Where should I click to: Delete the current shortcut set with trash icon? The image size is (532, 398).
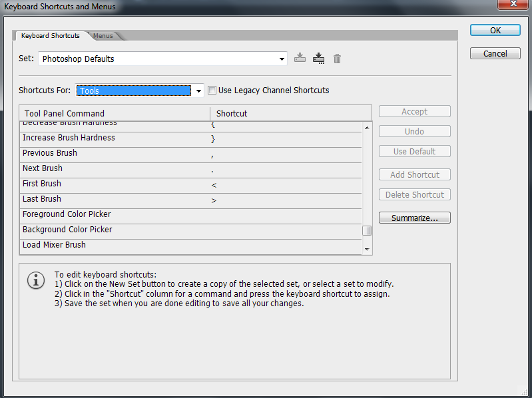(x=337, y=59)
